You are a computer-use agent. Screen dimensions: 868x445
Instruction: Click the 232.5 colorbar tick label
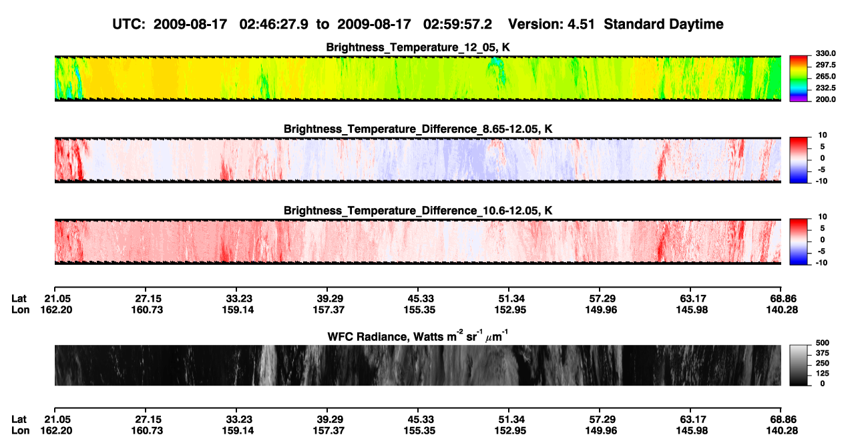click(x=826, y=87)
